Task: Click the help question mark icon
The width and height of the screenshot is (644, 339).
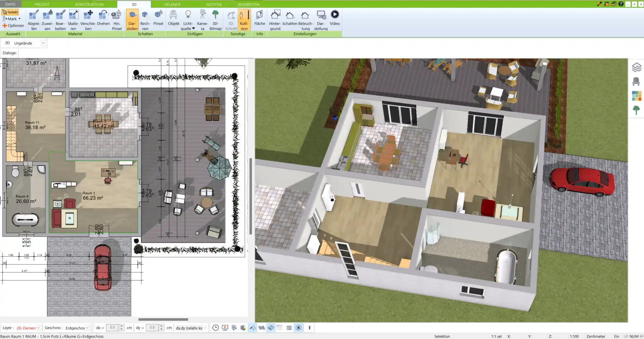Action: pos(621,4)
